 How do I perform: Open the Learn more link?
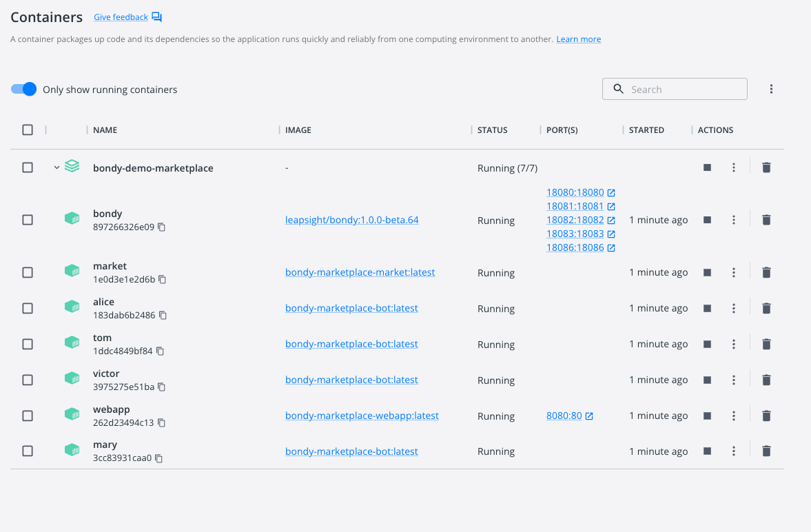[579, 39]
